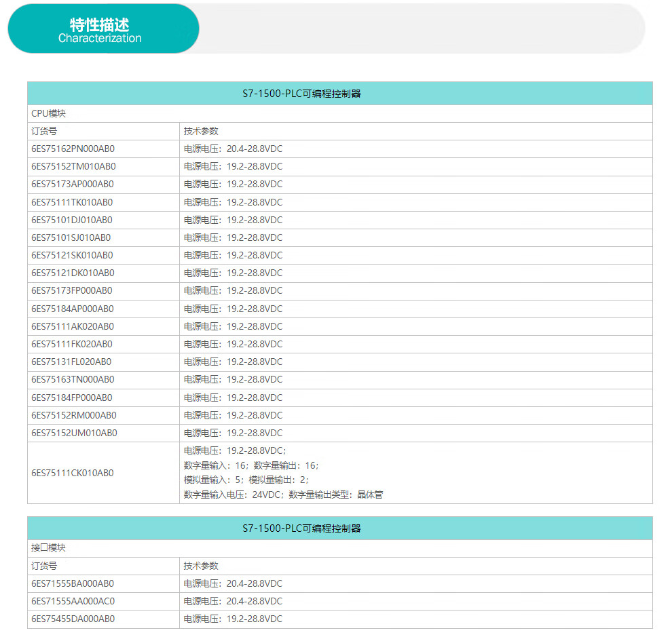Click the 电源电压 line in the 6ES75111CK010AB0 row
The image size is (672, 639).
[x=235, y=450]
